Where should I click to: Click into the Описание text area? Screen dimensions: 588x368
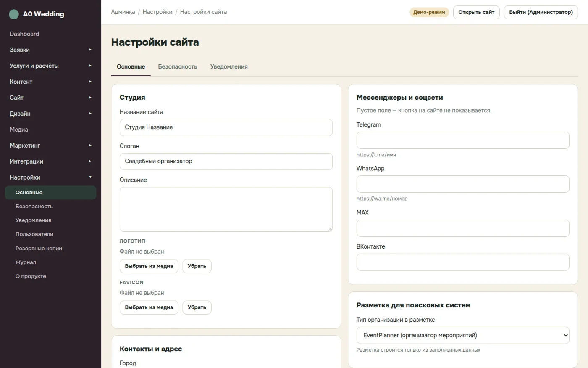tap(226, 209)
